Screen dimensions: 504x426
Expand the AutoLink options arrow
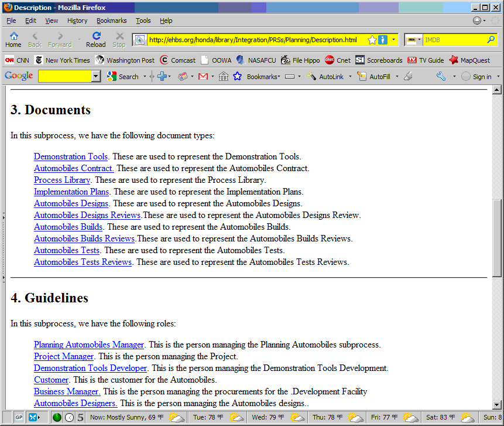point(350,77)
